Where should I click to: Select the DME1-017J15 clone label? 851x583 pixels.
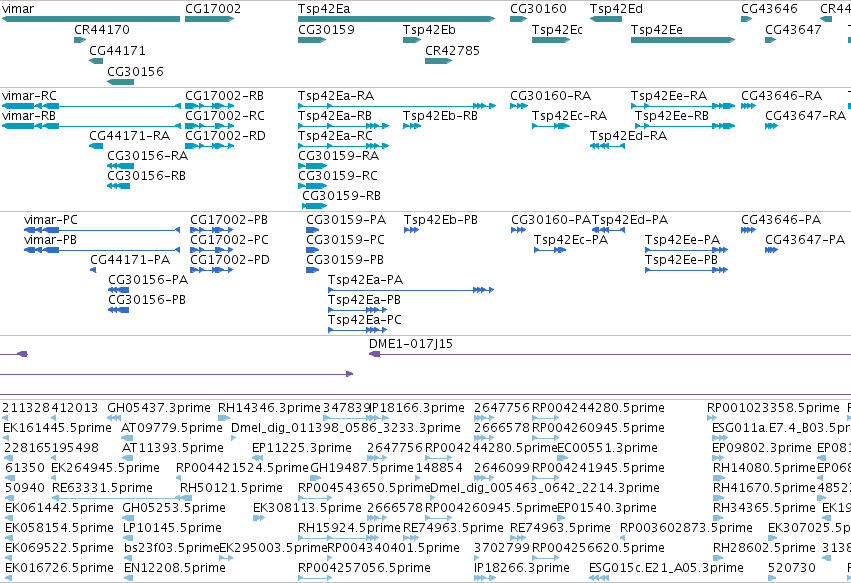[411, 344]
